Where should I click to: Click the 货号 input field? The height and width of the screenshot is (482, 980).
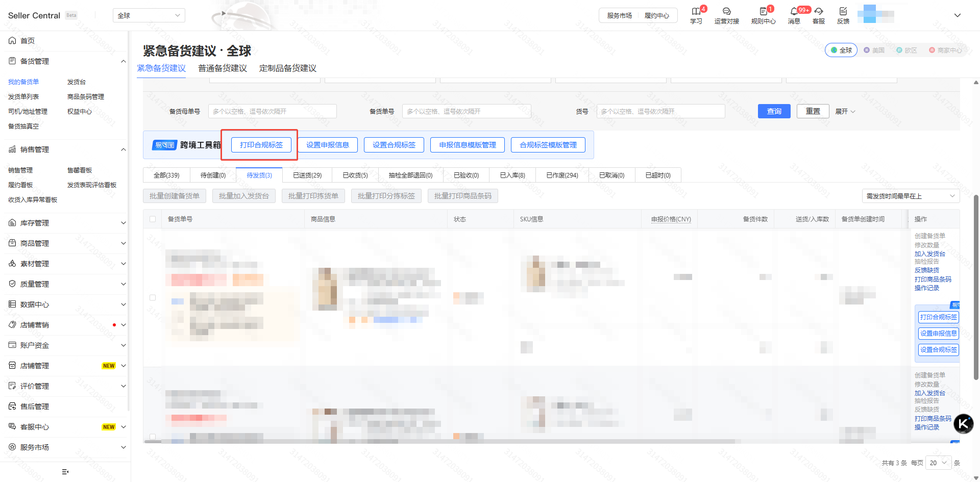[x=661, y=111]
